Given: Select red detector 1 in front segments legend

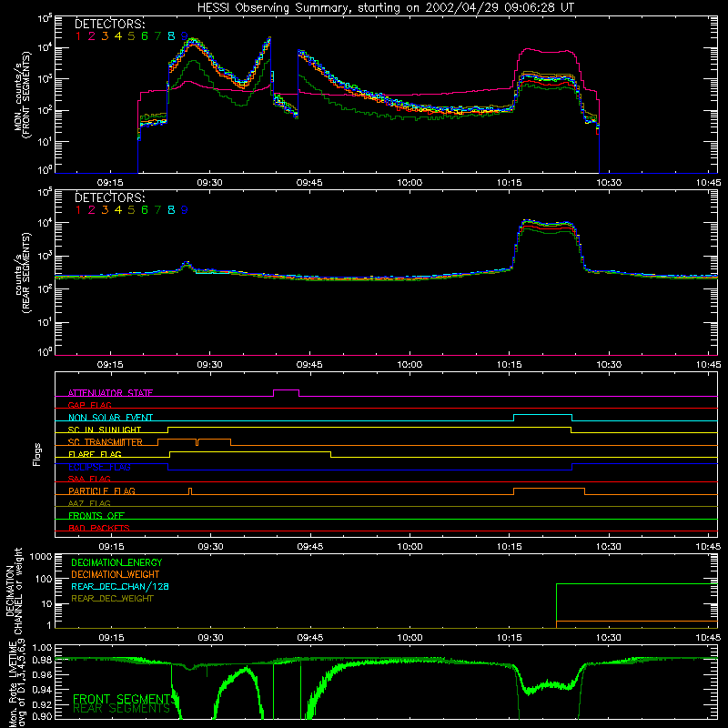Looking at the screenshot, I should (78, 36).
